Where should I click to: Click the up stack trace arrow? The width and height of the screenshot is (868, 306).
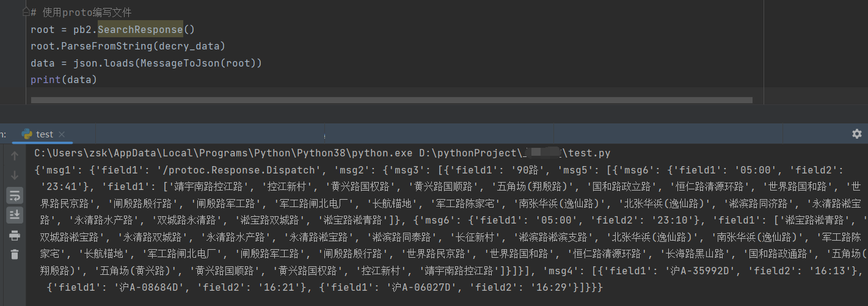(15, 156)
